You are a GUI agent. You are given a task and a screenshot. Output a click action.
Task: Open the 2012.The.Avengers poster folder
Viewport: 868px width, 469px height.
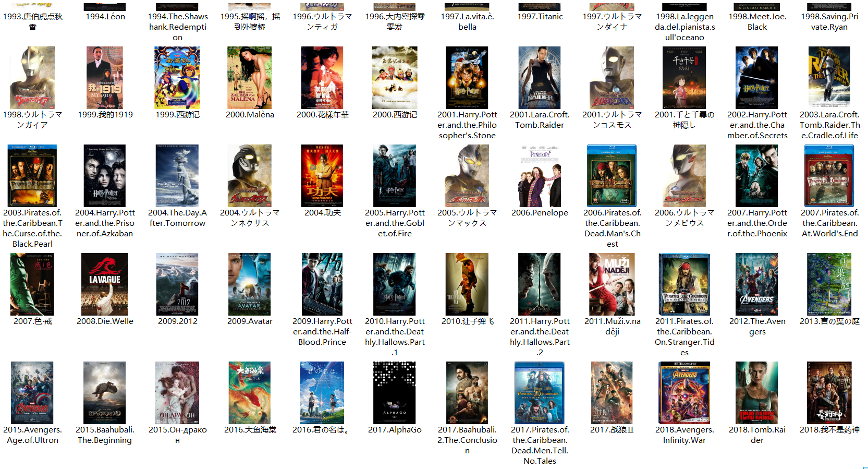point(756,284)
